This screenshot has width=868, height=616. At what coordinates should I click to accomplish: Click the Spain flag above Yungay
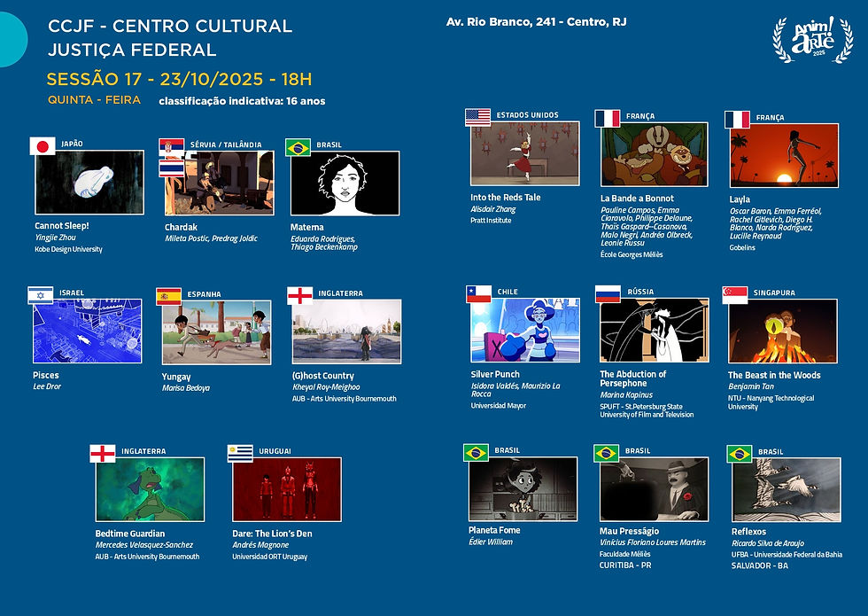pyautogui.click(x=169, y=296)
